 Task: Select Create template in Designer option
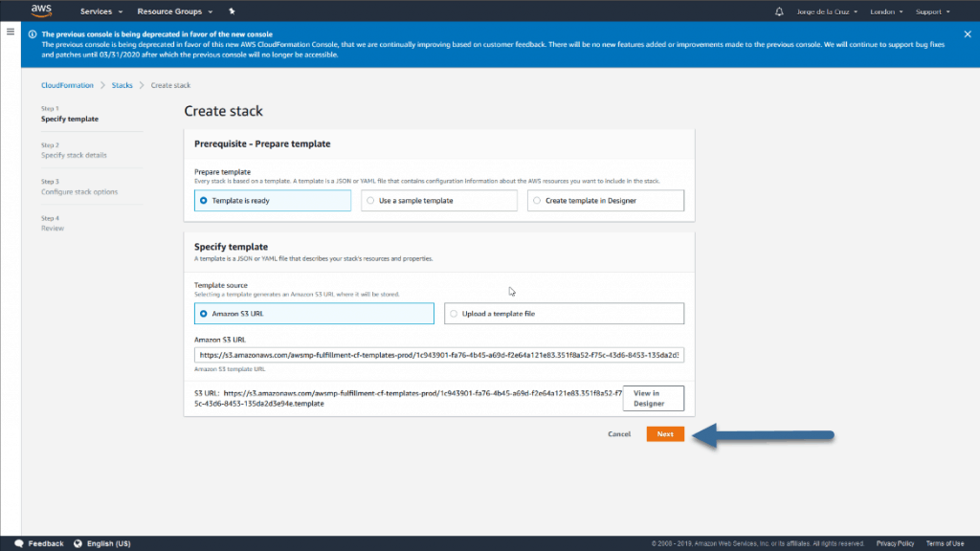click(606, 201)
